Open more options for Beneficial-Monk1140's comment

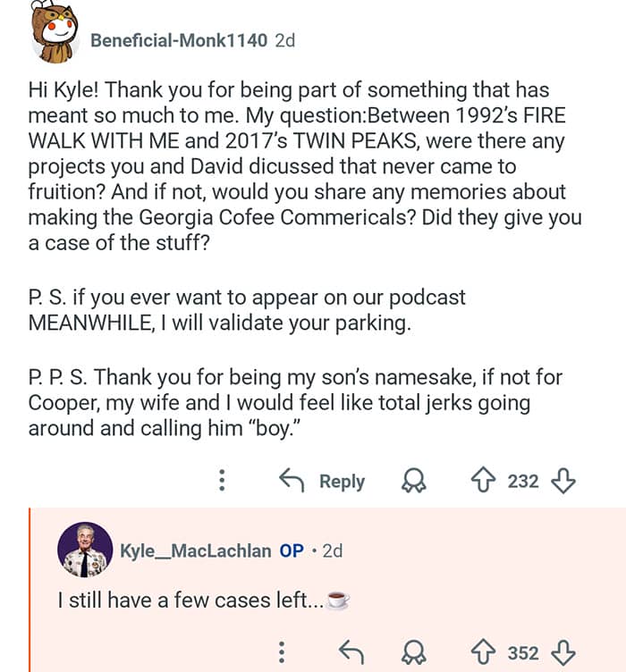click(x=222, y=482)
